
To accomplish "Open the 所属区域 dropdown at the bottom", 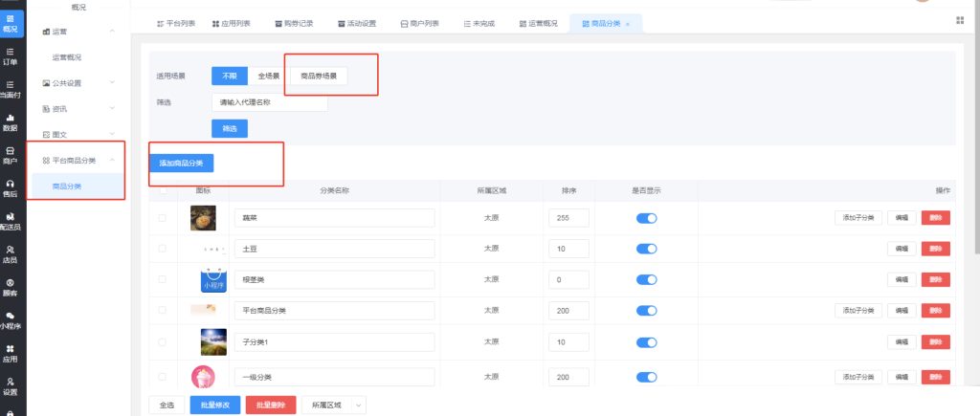I will [333, 405].
